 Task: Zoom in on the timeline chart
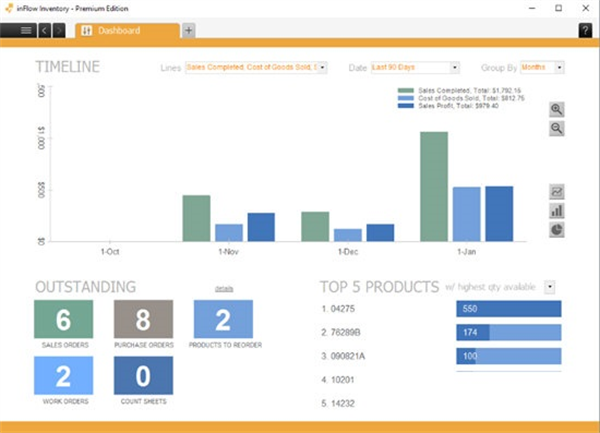(557, 109)
